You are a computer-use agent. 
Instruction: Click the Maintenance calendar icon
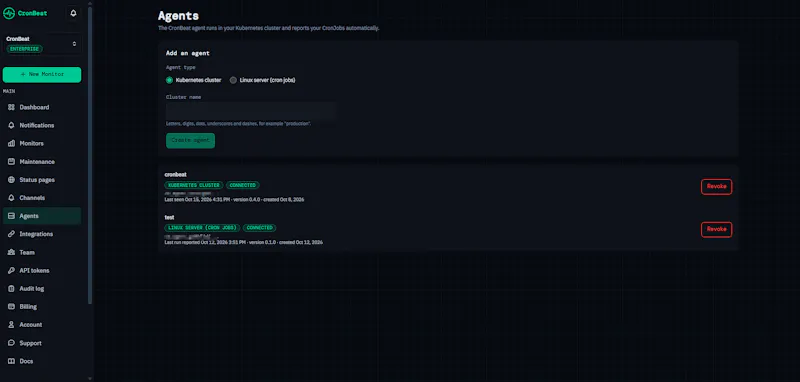click(11, 162)
